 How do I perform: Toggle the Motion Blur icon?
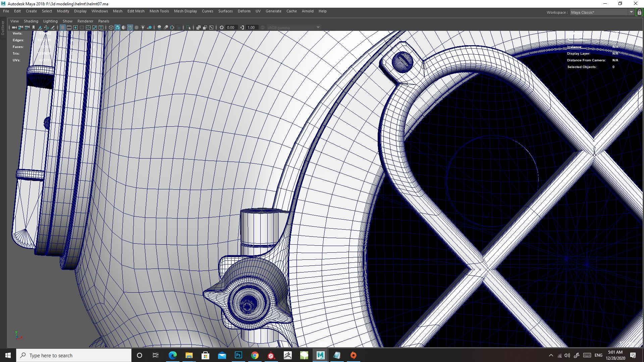pos(166,27)
